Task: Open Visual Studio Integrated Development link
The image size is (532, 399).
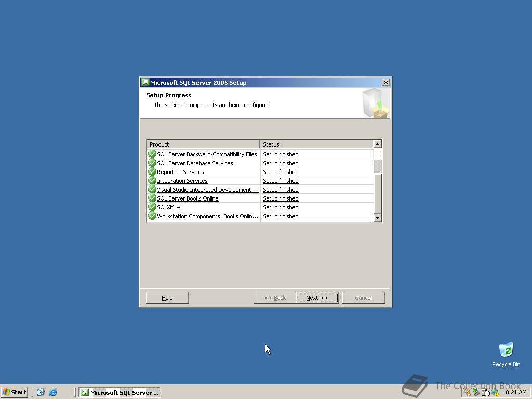Action: coord(208,190)
